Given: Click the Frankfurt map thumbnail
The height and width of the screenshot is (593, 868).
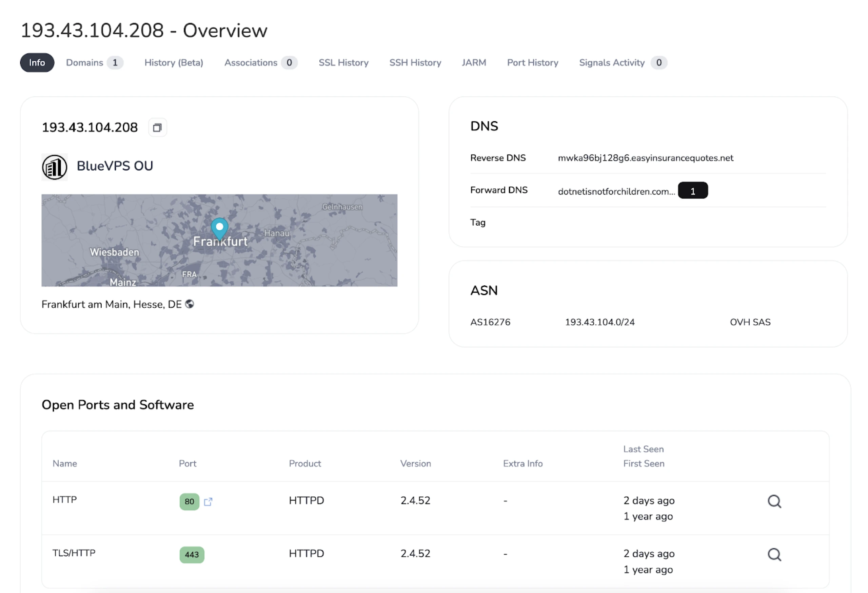Looking at the screenshot, I should pyautogui.click(x=219, y=240).
